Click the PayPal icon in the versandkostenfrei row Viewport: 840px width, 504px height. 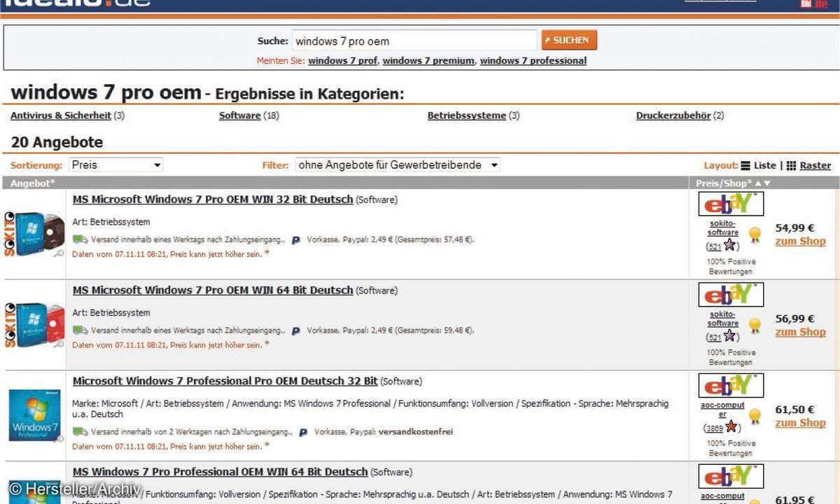click(x=303, y=433)
